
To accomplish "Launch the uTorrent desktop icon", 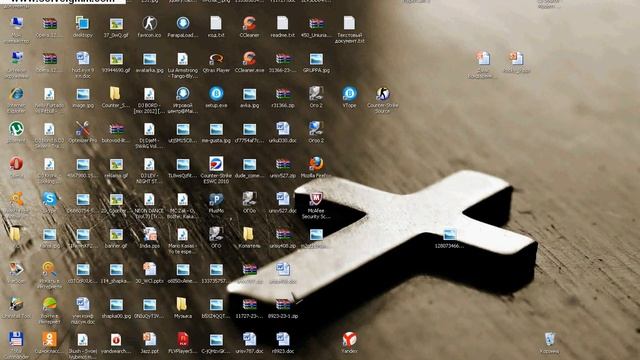I will (x=16, y=129).
